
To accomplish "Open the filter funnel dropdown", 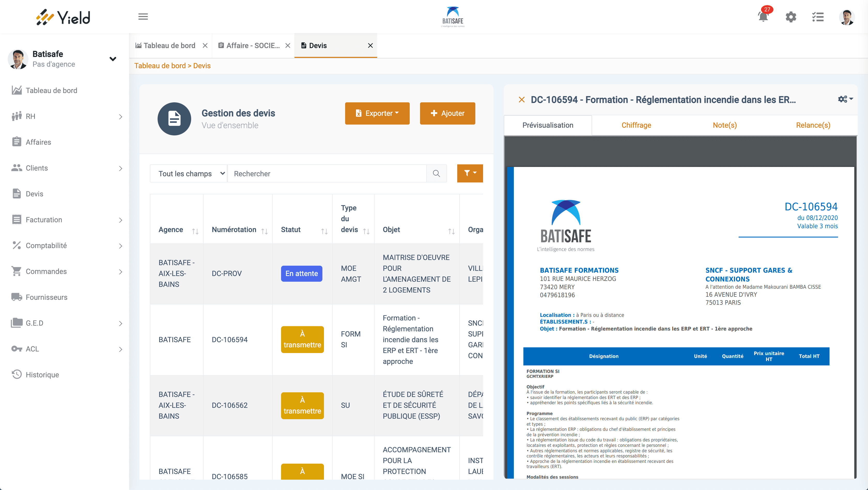I will coord(470,173).
